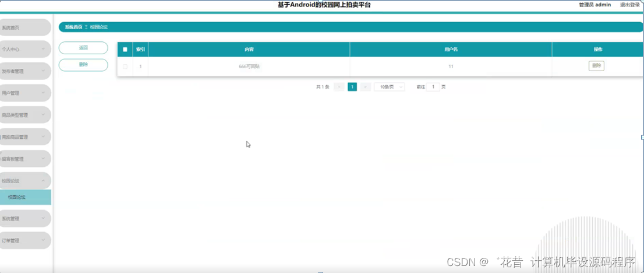The width and height of the screenshot is (644, 273).
Task: Click the 返回 button
Action: tap(83, 48)
